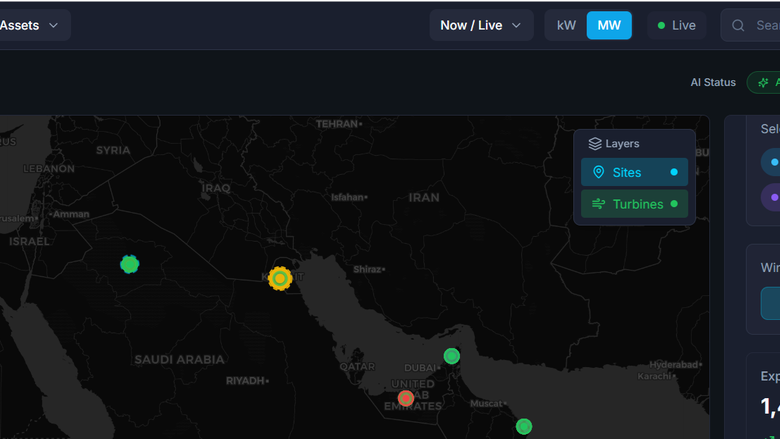780x439 pixels.
Task: Toggle the Turbines map layer
Action: click(634, 204)
